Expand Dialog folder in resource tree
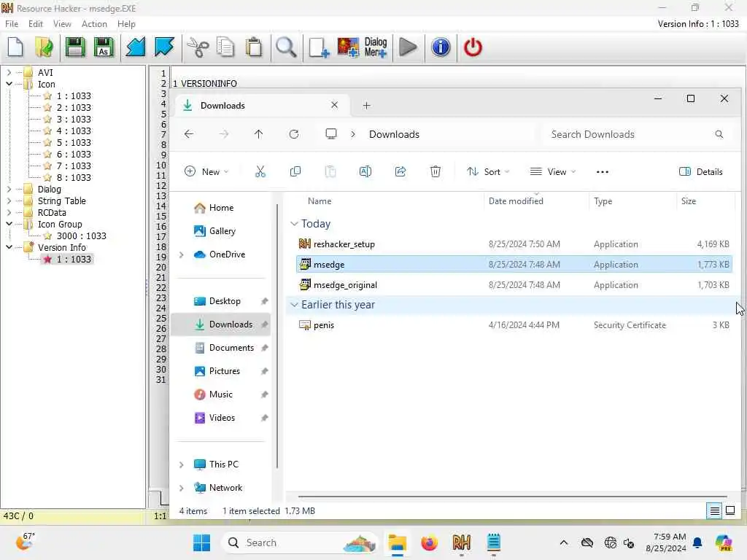Image resolution: width=747 pixels, height=560 pixels. tap(9, 189)
